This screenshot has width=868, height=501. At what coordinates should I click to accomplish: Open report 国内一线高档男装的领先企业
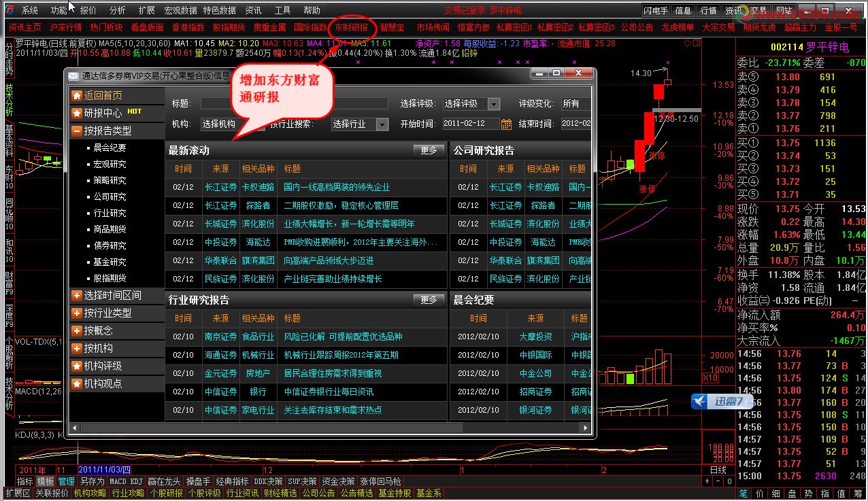pos(337,187)
